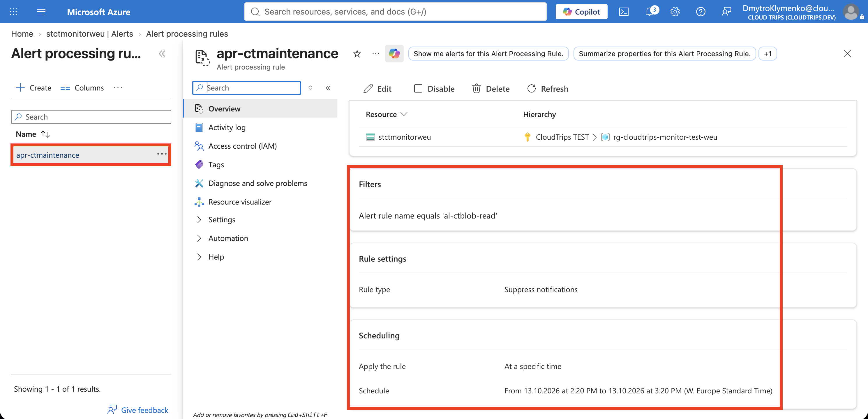Navigate to Home breadcrumb

tap(22, 34)
